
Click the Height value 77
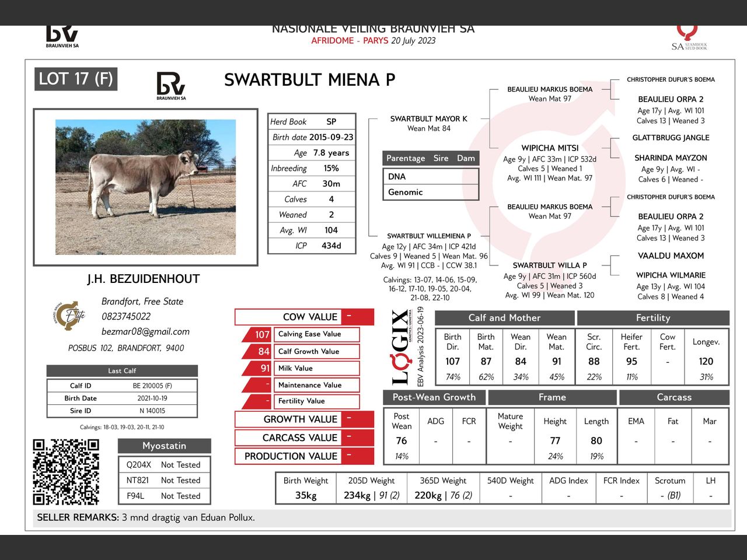click(x=555, y=441)
